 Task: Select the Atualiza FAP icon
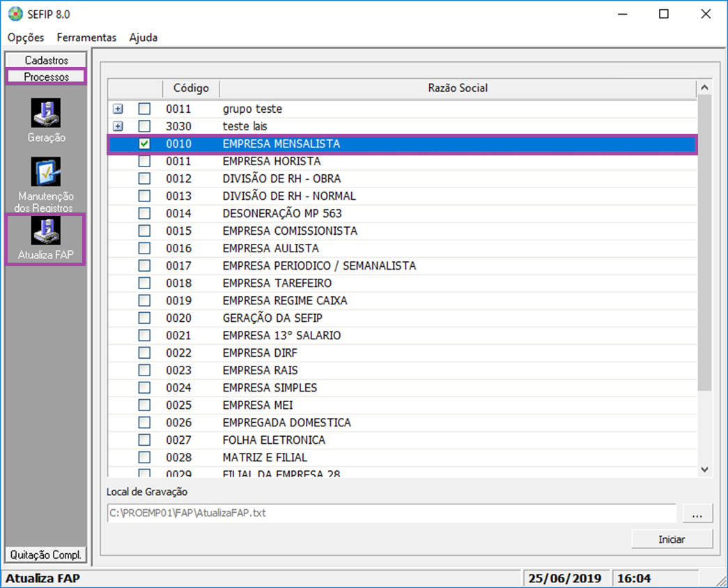click(x=46, y=231)
